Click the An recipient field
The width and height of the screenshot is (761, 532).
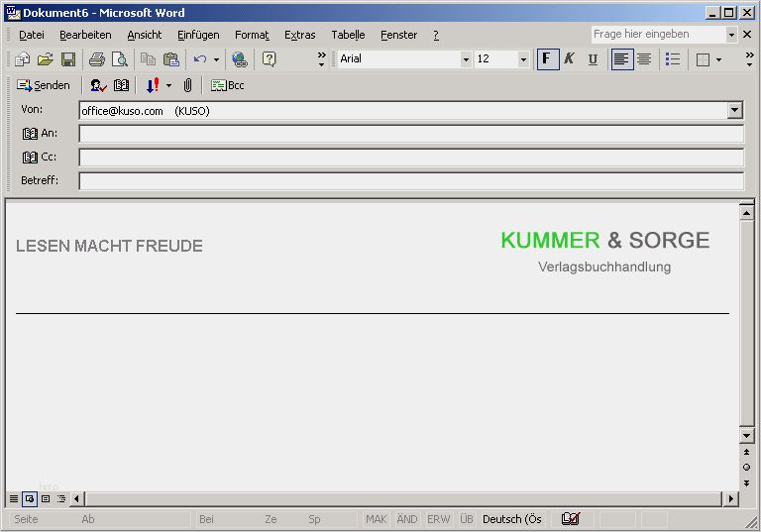411,134
